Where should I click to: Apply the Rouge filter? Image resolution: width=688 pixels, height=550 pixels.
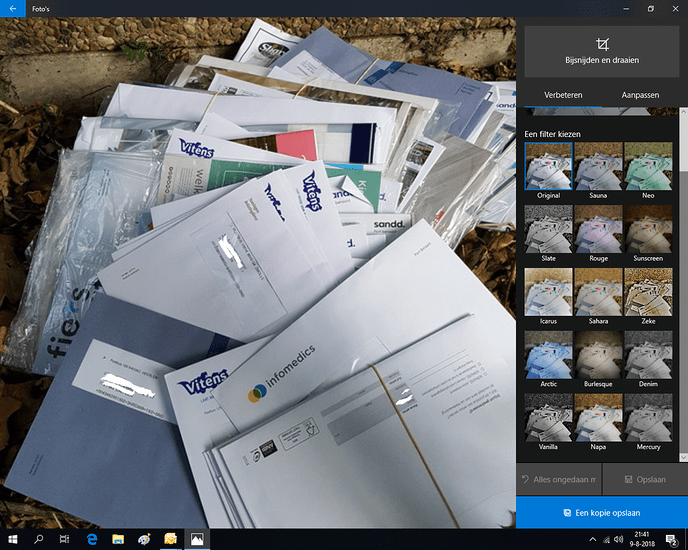598,229
